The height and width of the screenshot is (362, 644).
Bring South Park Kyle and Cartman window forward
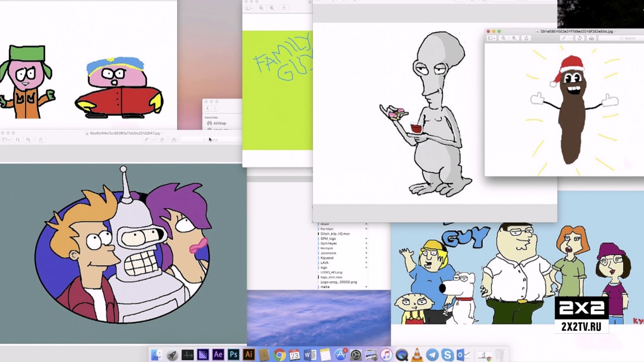pos(88,65)
